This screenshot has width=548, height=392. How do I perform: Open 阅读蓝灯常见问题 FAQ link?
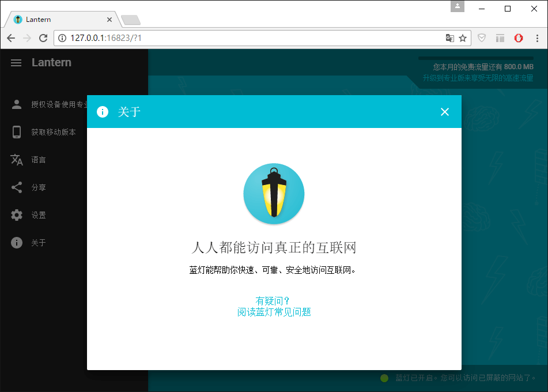pyautogui.click(x=274, y=312)
